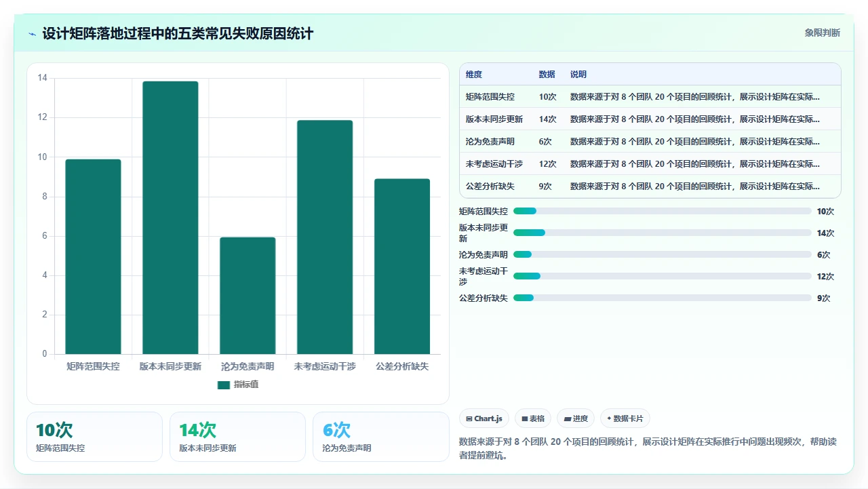
Task: Click the 公差分析缺失 x-axis label
Action: tap(402, 366)
